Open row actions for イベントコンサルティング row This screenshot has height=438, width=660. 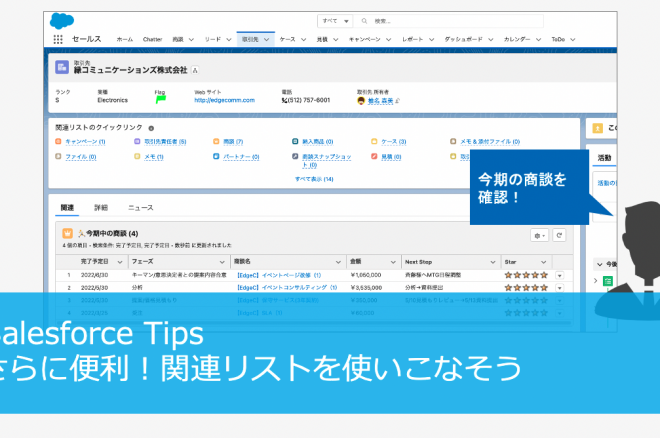(x=559, y=288)
